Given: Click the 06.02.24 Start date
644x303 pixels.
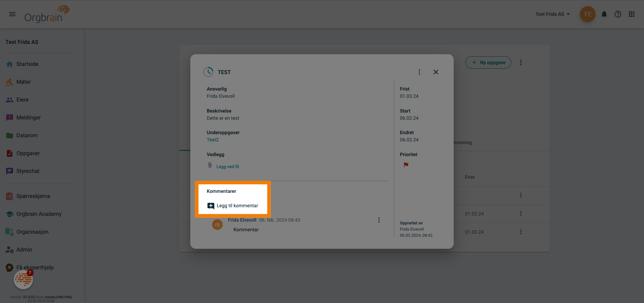Looking at the screenshot, I should 409,118.
